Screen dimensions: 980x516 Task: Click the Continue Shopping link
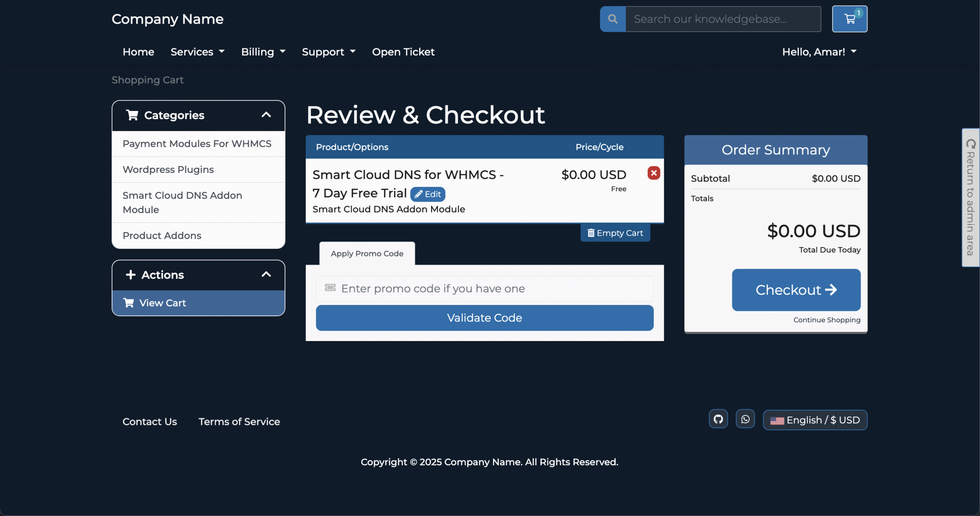coord(826,320)
